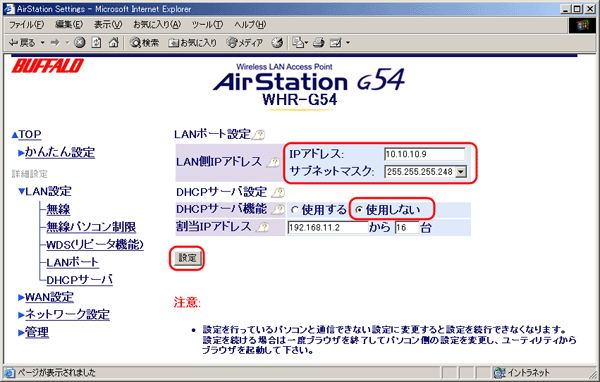
Task: Refresh the page using Refresh icon
Action: click(x=96, y=42)
